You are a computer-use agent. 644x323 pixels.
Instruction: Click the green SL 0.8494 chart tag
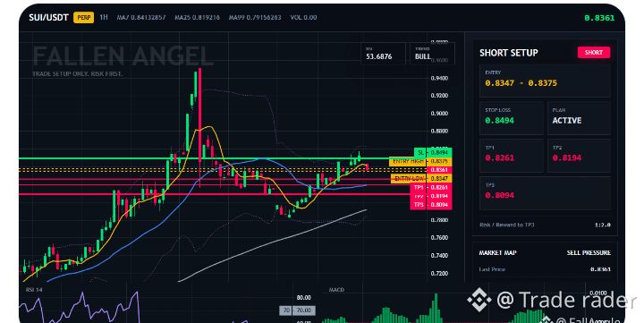pos(433,152)
